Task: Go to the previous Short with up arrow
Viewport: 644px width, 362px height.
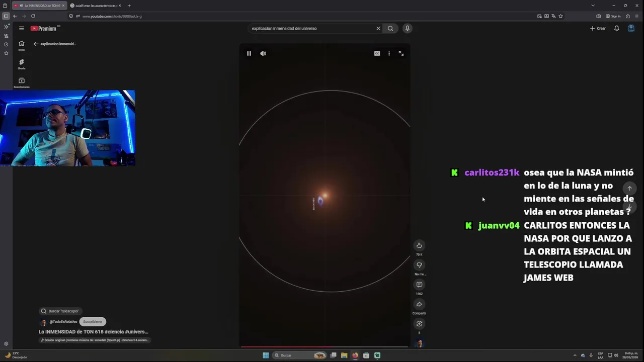Action: (629, 189)
